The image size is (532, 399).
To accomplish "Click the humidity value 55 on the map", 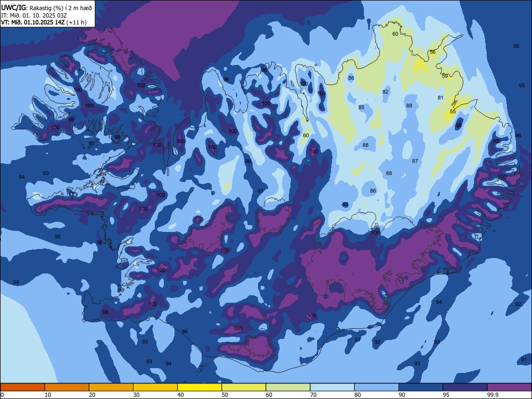I will 453,111.
